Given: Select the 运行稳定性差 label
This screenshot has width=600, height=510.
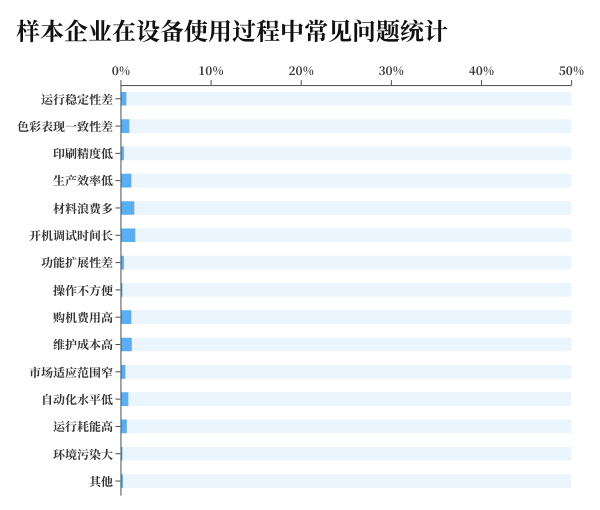Looking at the screenshot, I should click(77, 99).
